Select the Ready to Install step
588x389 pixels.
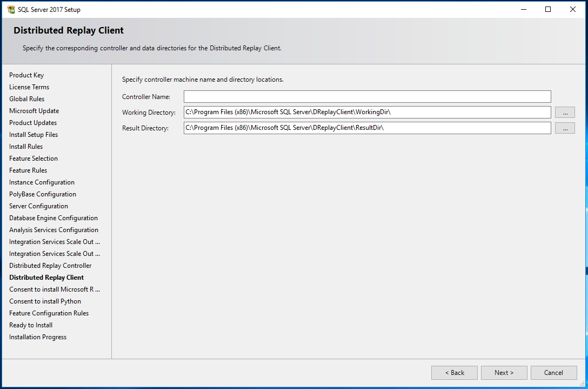coord(31,325)
